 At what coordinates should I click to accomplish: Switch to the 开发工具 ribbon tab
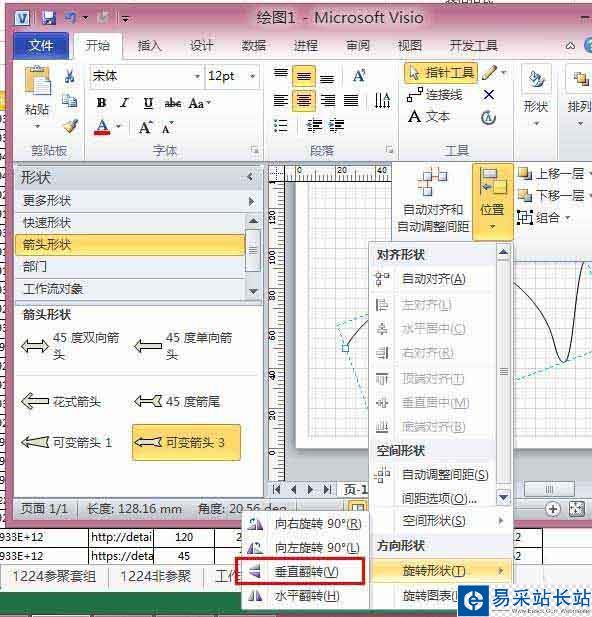474,46
